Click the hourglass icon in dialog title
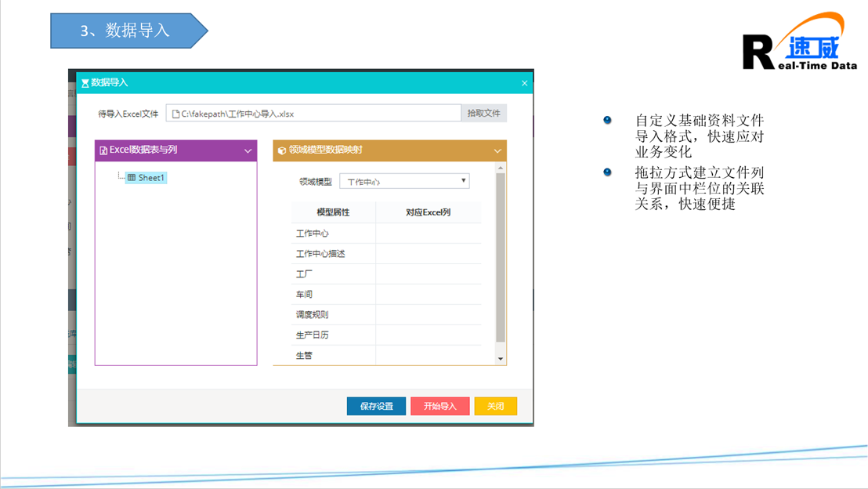Viewport: 868px width, 489px height. (85, 83)
